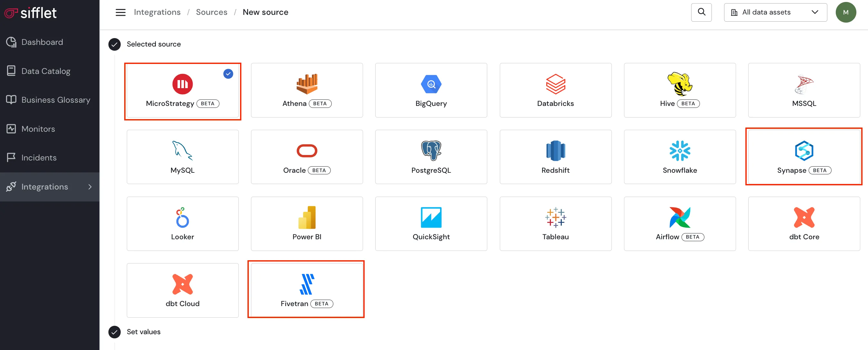Pick the QuickSight source icon
Image resolution: width=868 pixels, height=350 pixels.
431,217
